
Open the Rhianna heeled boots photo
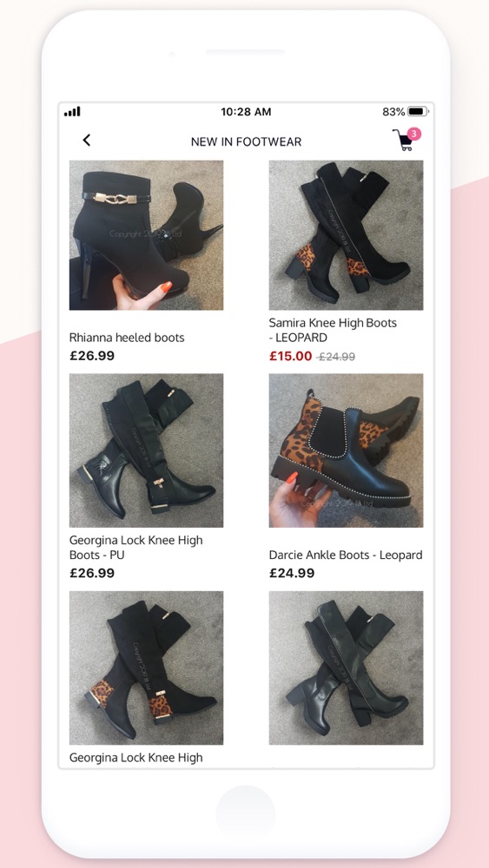pyautogui.click(x=146, y=235)
